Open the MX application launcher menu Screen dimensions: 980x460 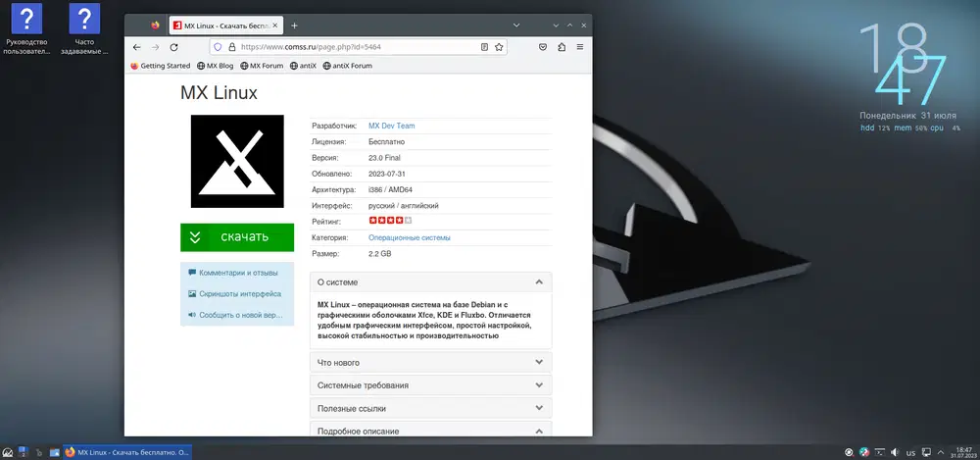(8, 452)
